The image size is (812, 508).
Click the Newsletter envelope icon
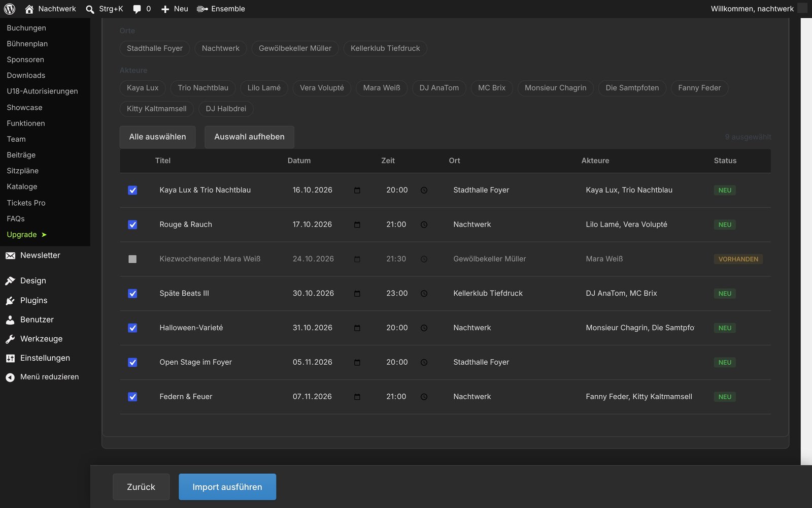point(10,256)
